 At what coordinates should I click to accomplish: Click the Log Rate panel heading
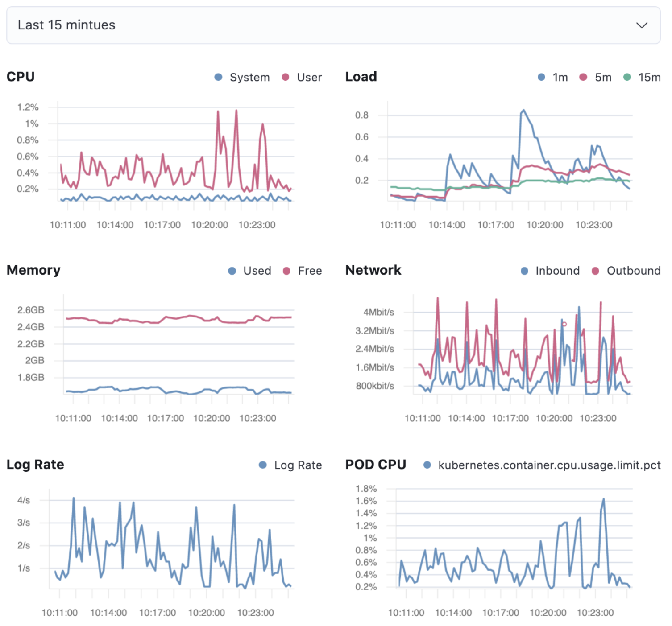point(35,464)
